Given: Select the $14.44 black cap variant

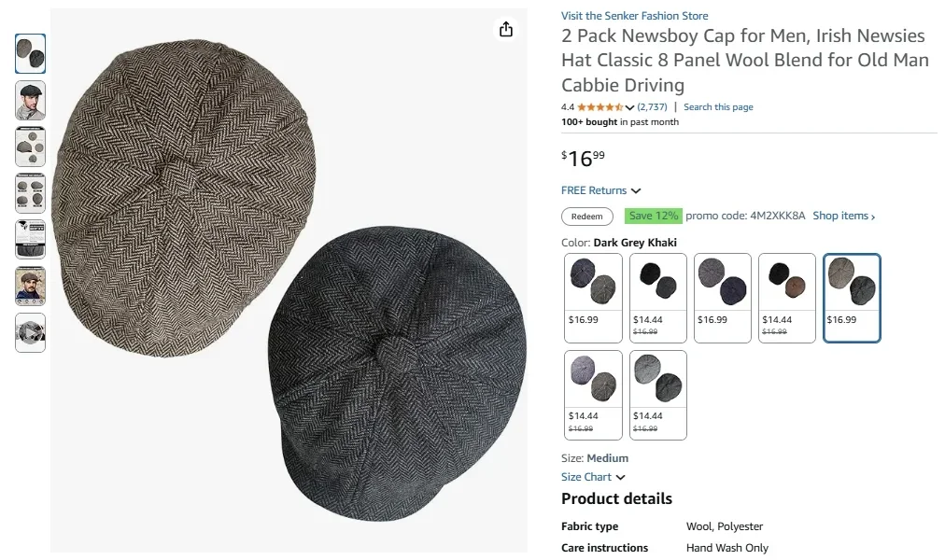Looking at the screenshot, I should click(x=657, y=297).
